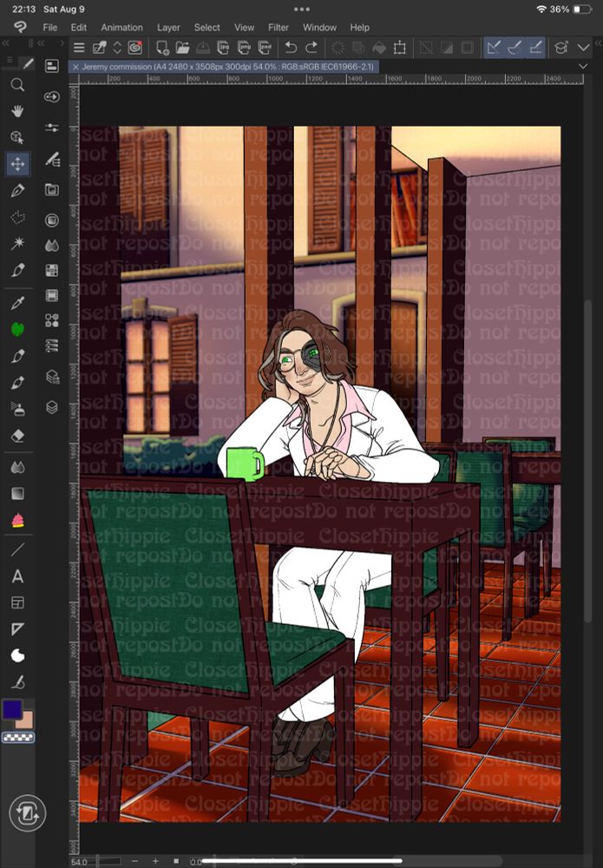Open the Layer stack panel

coord(52,407)
